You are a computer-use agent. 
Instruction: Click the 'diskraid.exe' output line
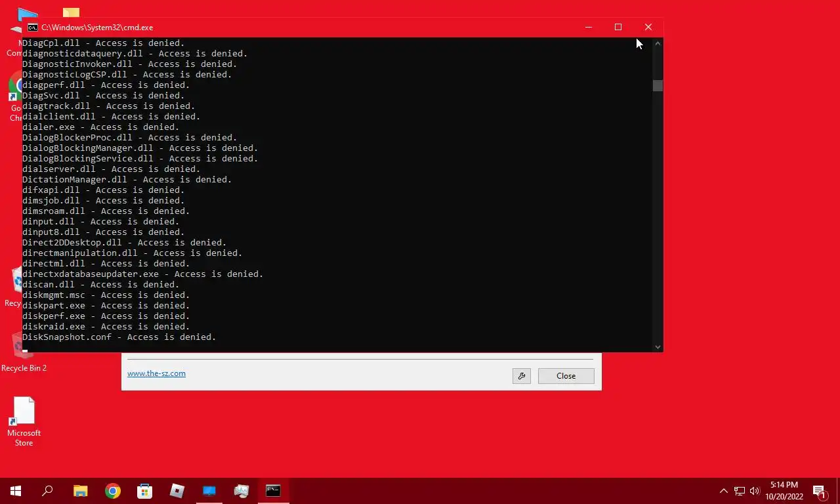click(106, 327)
